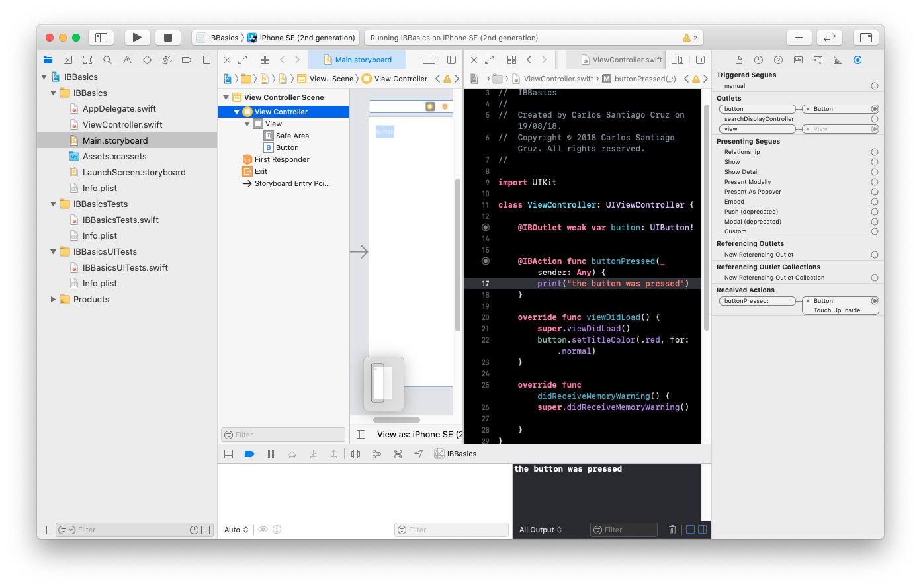Image resolution: width=921 pixels, height=588 pixels.
Task: Open the Attributes inspector tab
Action: [818, 60]
